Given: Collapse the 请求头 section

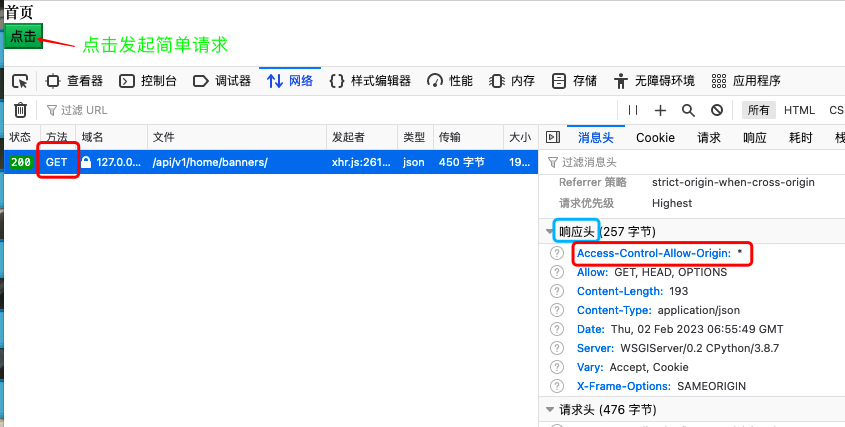Looking at the screenshot, I should coord(549,409).
